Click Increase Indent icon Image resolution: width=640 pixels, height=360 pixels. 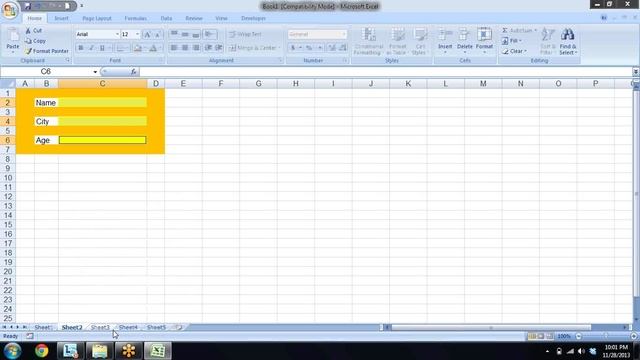[219, 48]
